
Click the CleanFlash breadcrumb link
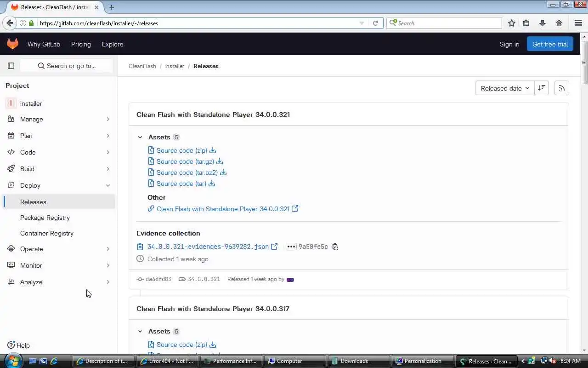click(142, 66)
